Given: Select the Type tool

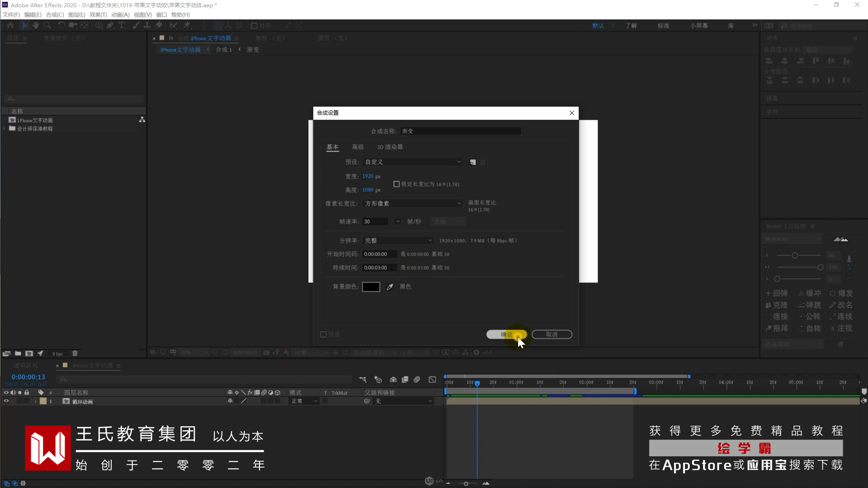Looking at the screenshot, I should (x=121, y=26).
